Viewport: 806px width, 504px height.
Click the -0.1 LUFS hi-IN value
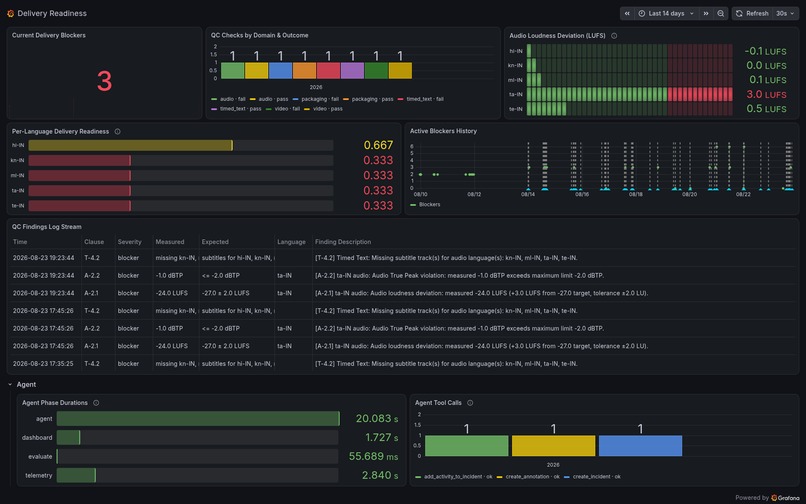click(x=765, y=51)
